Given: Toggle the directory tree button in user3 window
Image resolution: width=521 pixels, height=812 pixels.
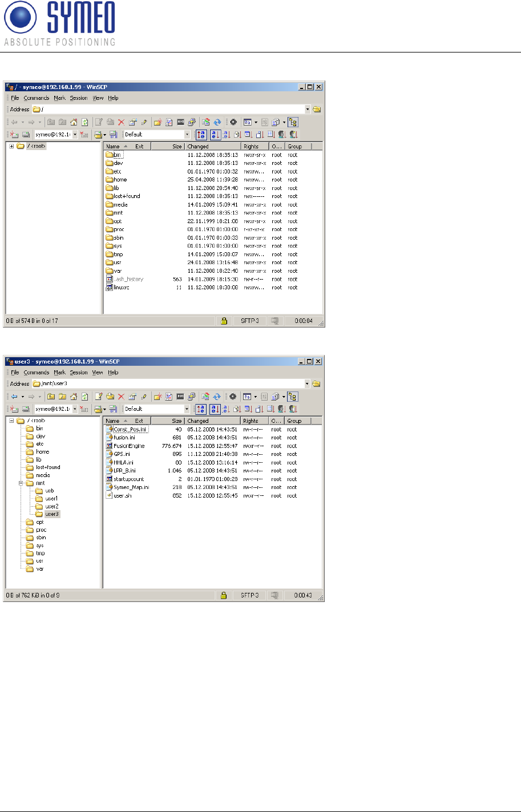Looking at the screenshot, I should coord(293,397).
